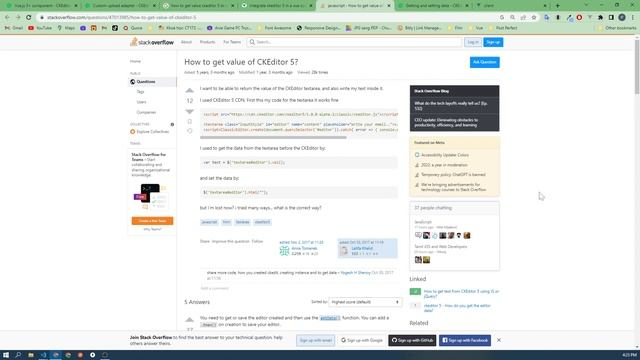Image resolution: width=640 pixels, height=360 pixels.
Task: Switch to the 'Getting and setting data' tab
Action: click(x=432, y=6)
